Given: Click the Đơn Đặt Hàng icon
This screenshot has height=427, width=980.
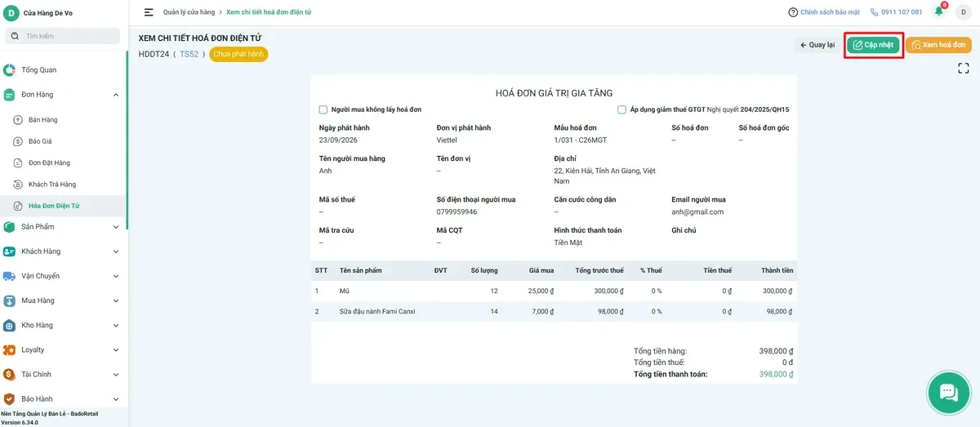Looking at the screenshot, I should coord(19,162).
